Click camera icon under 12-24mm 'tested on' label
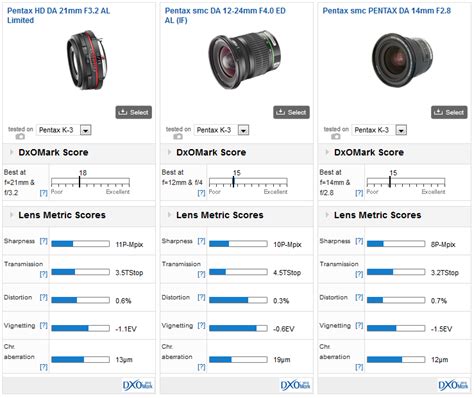Viewport: 474px width, 398px height. point(178,136)
